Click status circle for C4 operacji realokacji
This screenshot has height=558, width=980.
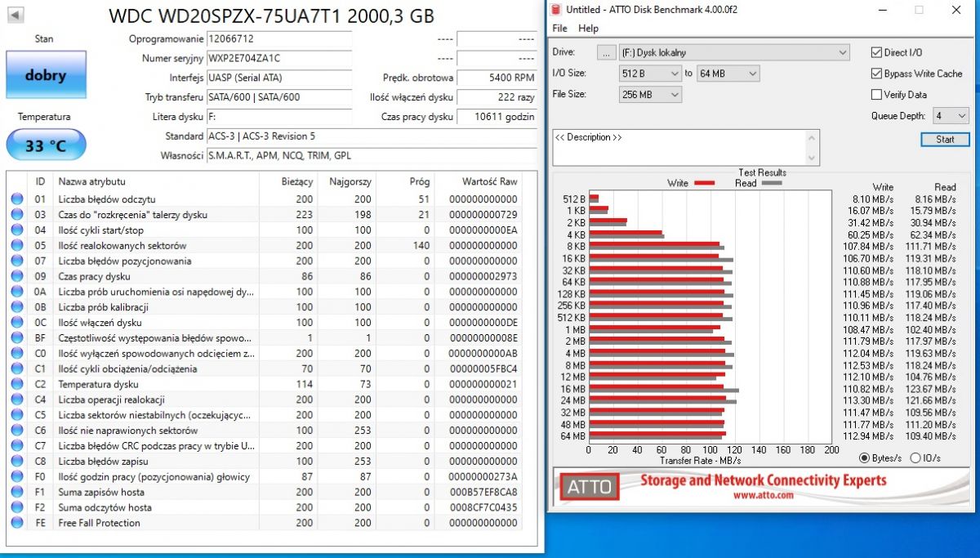click(x=17, y=400)
